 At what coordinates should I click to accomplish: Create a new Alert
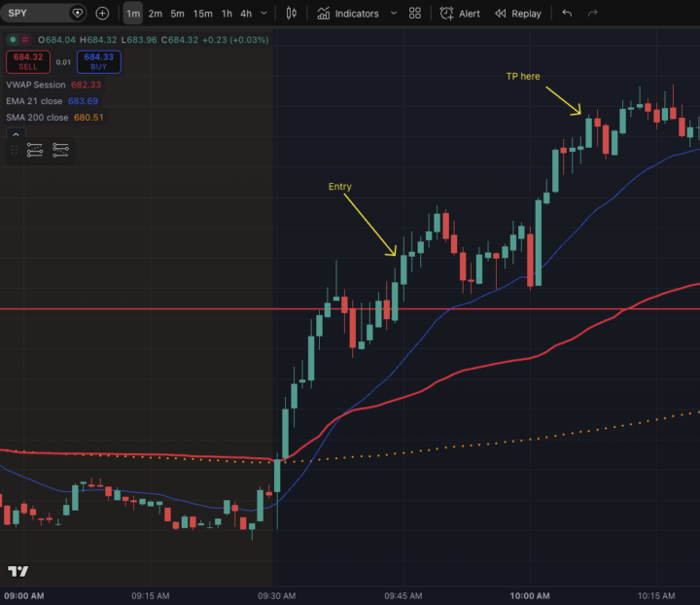coord(460,14)
